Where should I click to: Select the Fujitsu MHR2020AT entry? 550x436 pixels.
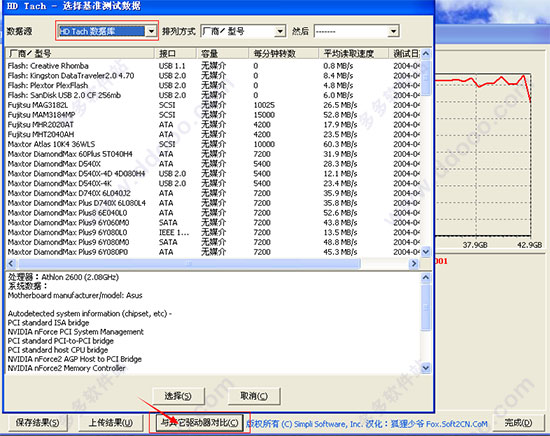[x=213, y=125]
